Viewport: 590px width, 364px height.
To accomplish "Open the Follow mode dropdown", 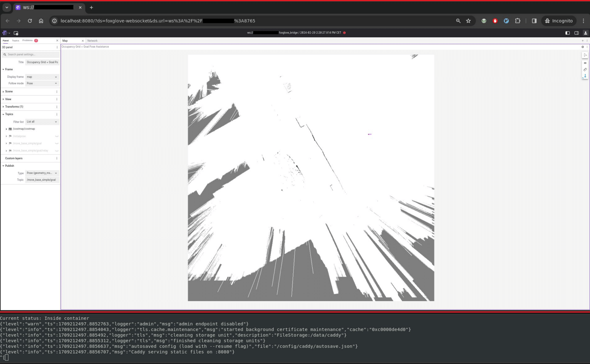I will pos(42,83).
